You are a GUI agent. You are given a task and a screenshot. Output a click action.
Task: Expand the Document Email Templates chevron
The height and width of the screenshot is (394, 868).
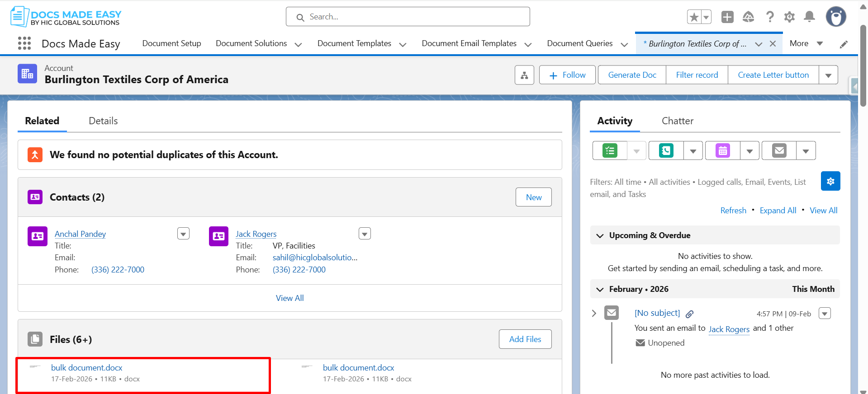528,44
